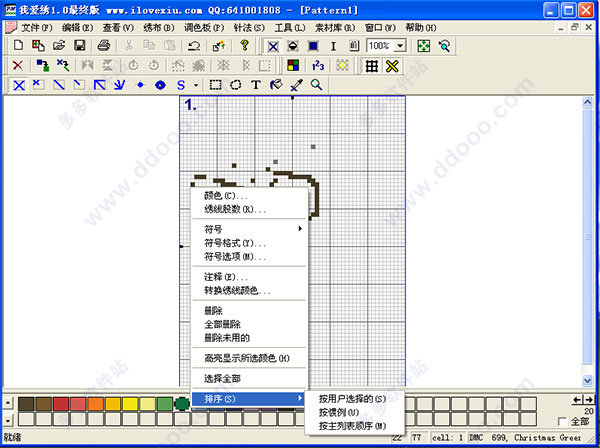Select 按主列表顺序(M) sort option
The height and width of the screenshot is (448, 600).
(354, 426)
